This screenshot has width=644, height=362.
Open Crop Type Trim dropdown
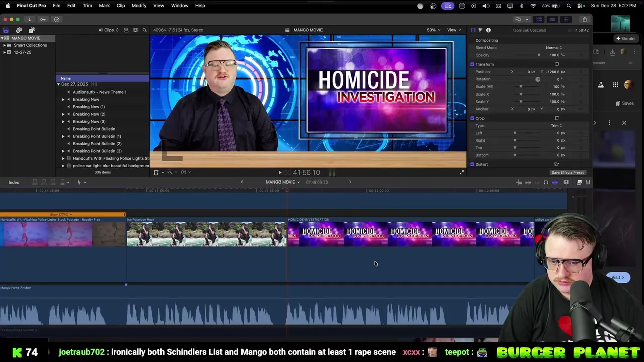click(556, 126)
